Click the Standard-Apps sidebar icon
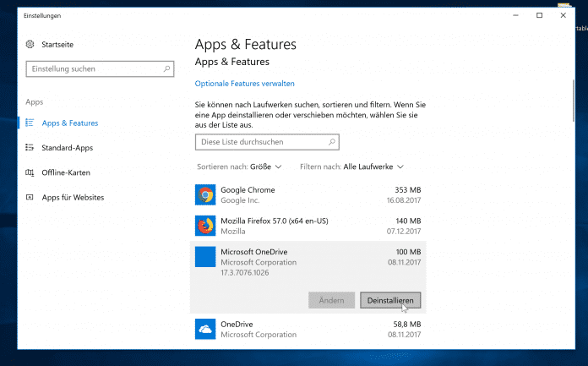Viewport: 588px width, 366px height. [x=30, y=148]
